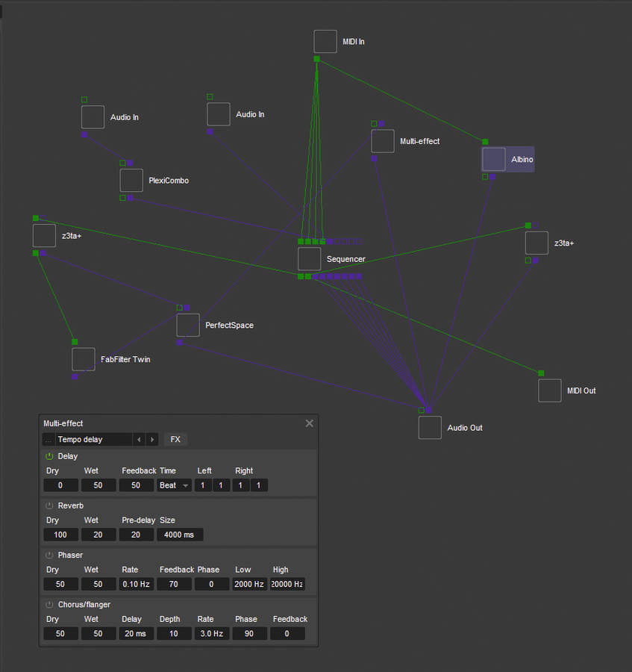This screenshot has height=672, width=632.
Task: Click the Chorus Phase value 90
Action: click(250, 633)
